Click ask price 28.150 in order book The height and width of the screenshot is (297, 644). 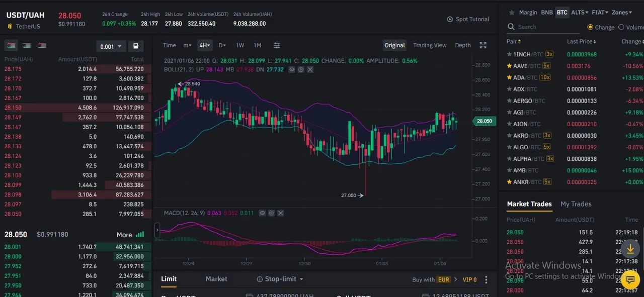click(13, 108)
